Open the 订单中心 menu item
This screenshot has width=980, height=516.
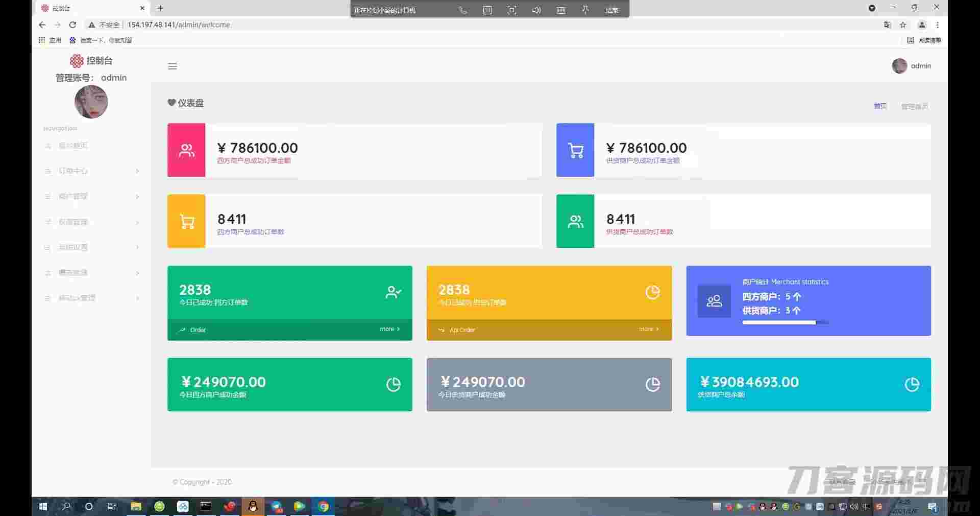click(x=92, y=171)
